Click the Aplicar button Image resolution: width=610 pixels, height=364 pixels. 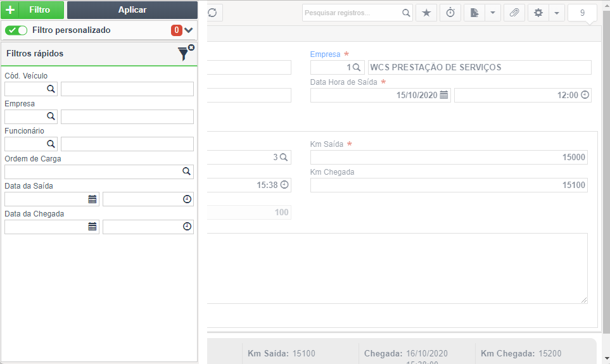132,10
